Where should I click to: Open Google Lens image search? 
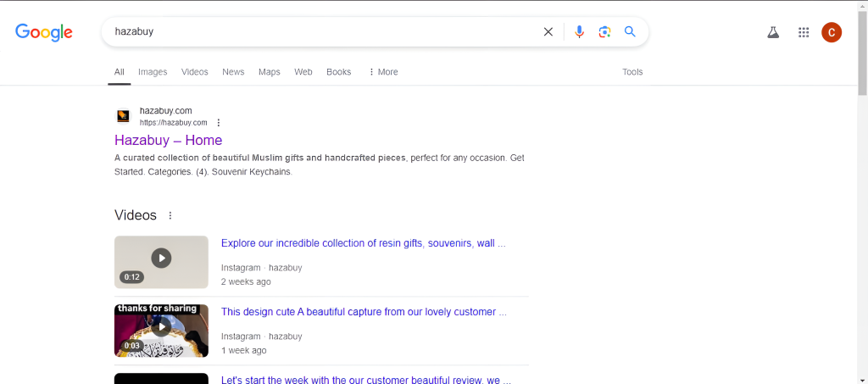[604, 32]
